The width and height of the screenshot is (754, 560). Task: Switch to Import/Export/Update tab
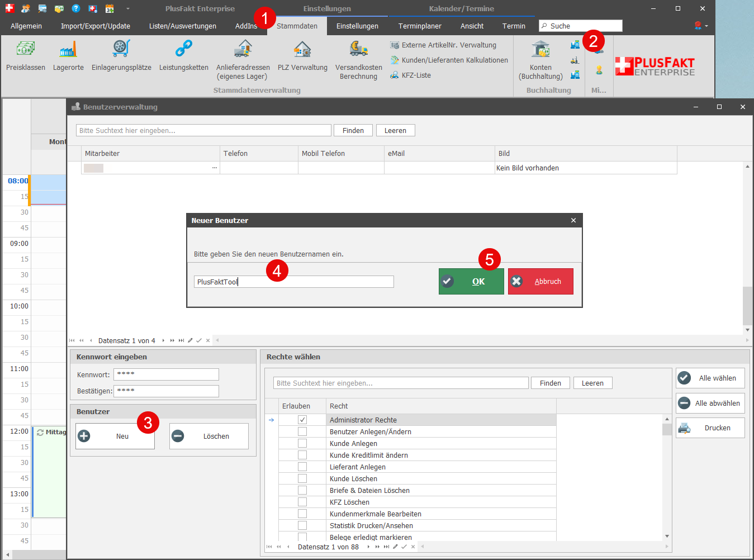[96, 26]
